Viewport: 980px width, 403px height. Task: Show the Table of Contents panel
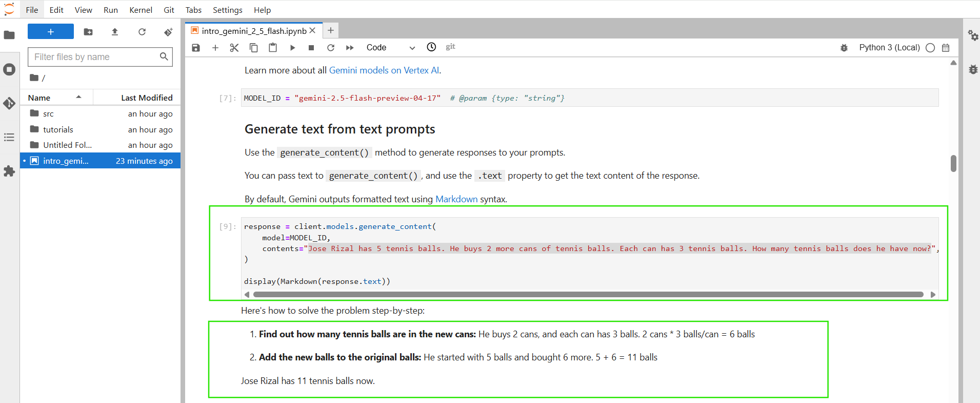[9, 137]
